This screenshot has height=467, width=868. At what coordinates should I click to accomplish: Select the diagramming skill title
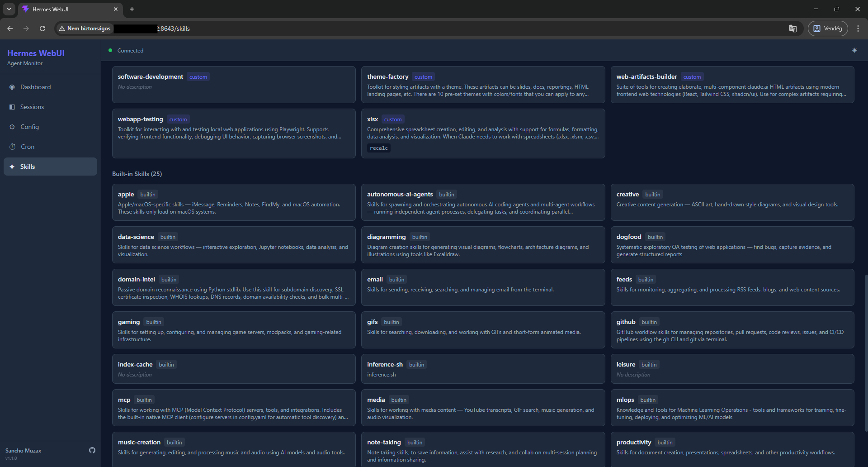coord(386,237)
